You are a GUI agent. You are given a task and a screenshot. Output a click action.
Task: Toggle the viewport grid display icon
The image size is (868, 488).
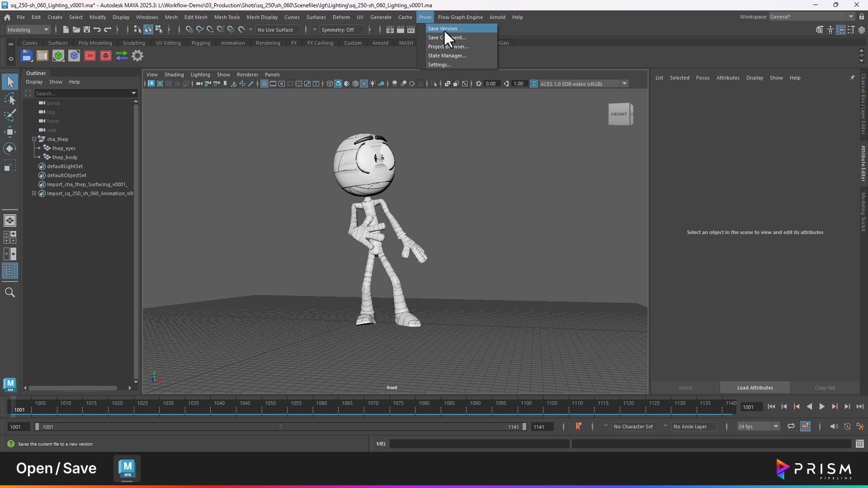point(264,84)
